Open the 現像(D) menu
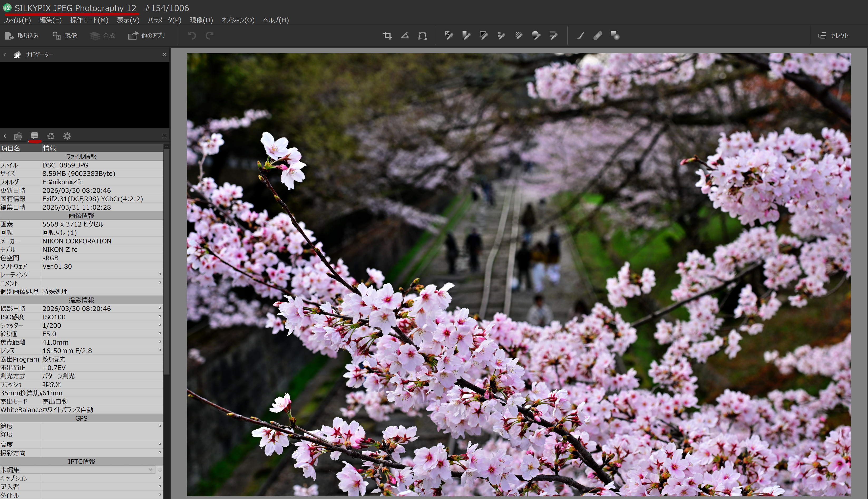This screenshot has height=499, width=868. 201,20
